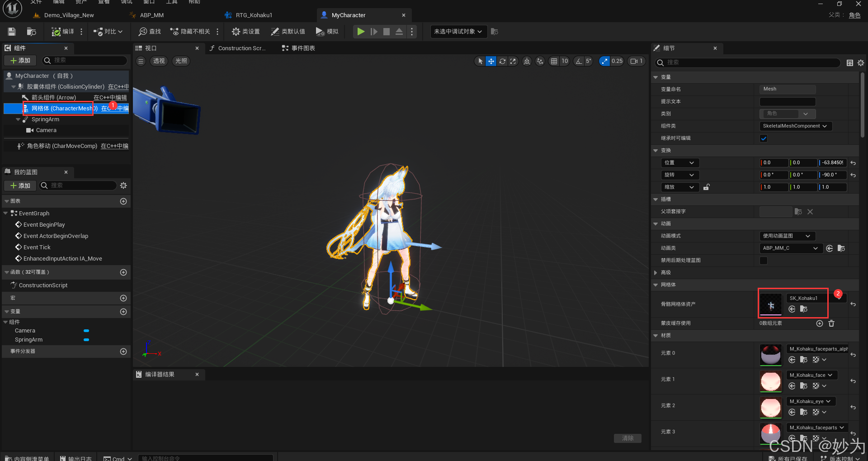Viewport: 868px width, 461px height.
Task: Click the 模拟 simulate button
Action: (x=327, y=32)
